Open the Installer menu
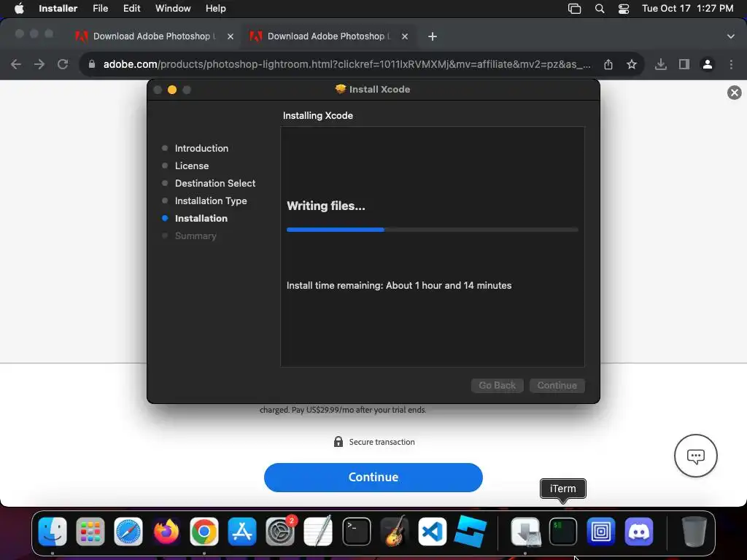The image size is (747, 560). tap(58, 9)
